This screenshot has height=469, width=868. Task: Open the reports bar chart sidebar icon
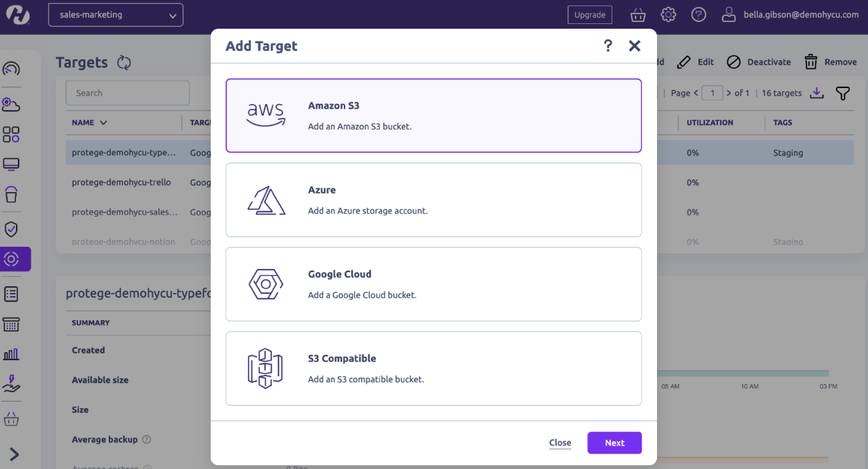(11, 354)
